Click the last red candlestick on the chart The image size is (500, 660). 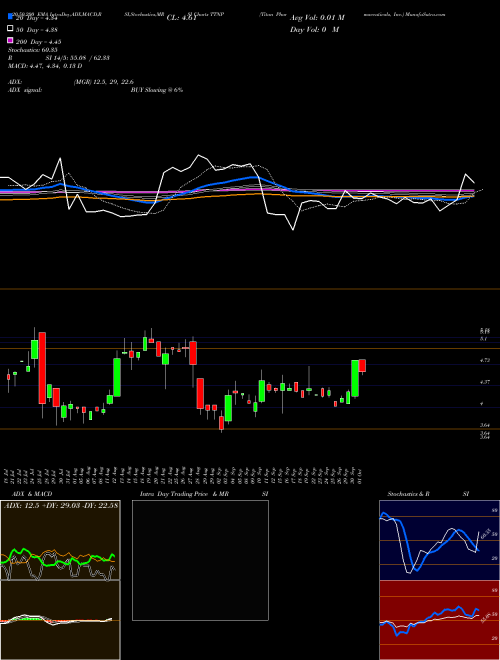click(x=362, y=365)
